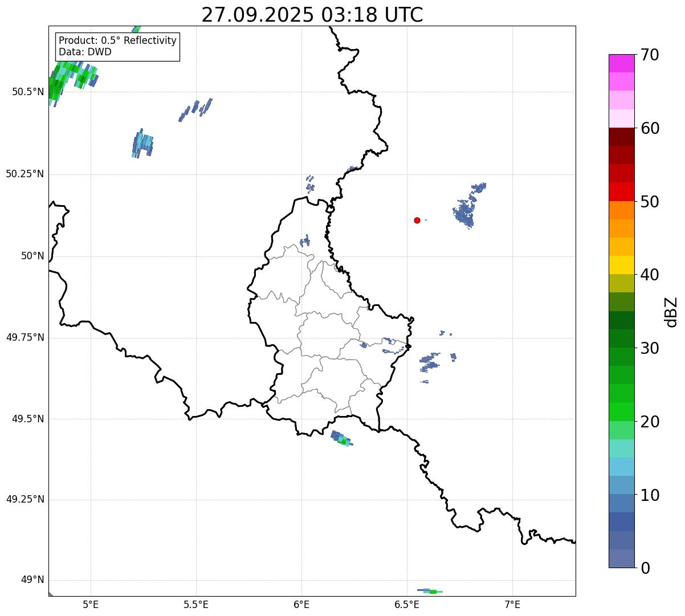Click the green radar echo south of Luxembourg
Screen dimensions: 685x616
click(x=343, y=439)
